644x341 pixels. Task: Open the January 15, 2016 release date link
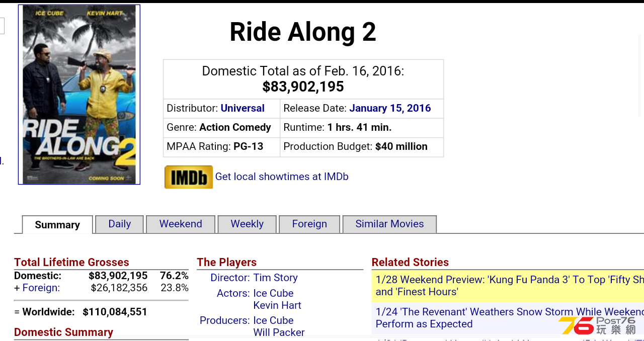390,108
